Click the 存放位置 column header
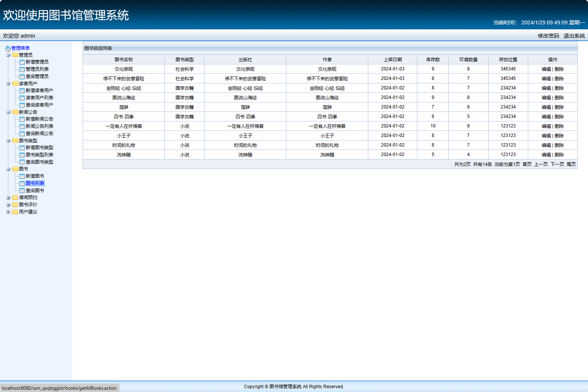This screenshot has height=392, width=588. (508, 60)
